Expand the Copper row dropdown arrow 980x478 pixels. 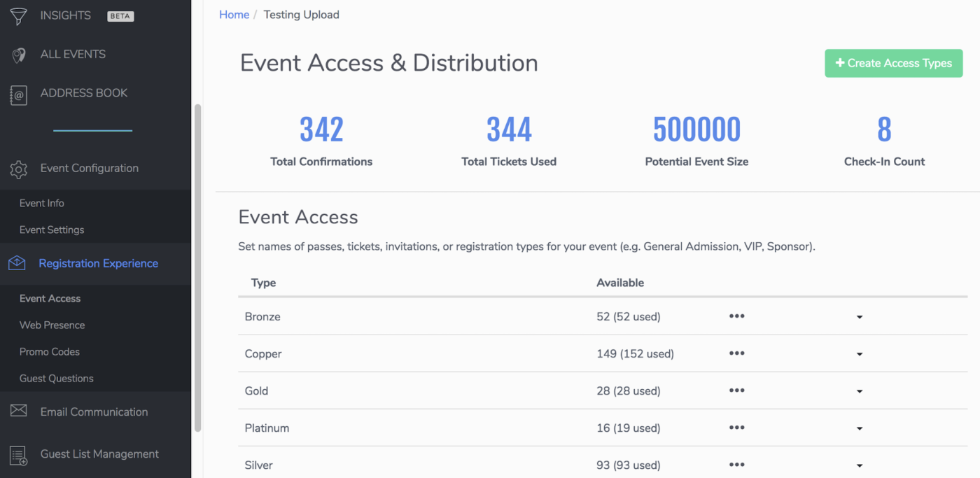click(x=859, y=354)
